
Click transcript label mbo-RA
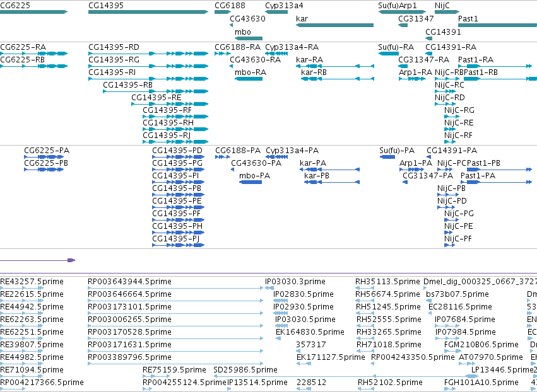251,72
